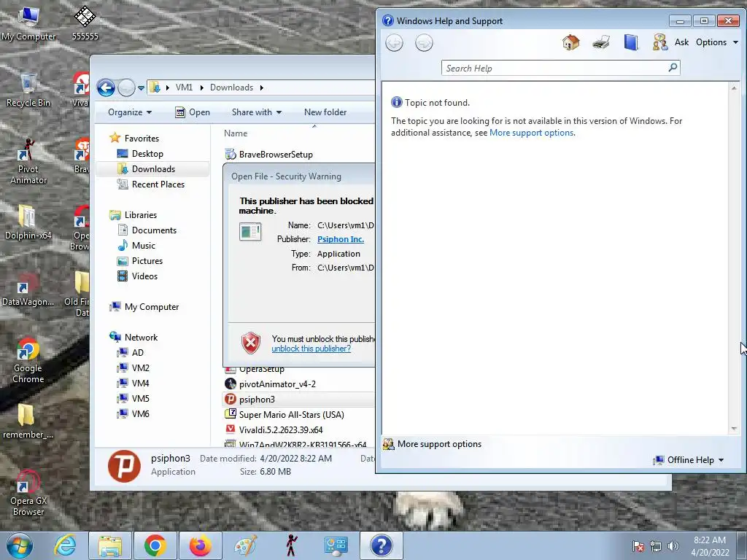Select the Recycle Bin desktop icon
747x560 pixels.
coord(28,90)
